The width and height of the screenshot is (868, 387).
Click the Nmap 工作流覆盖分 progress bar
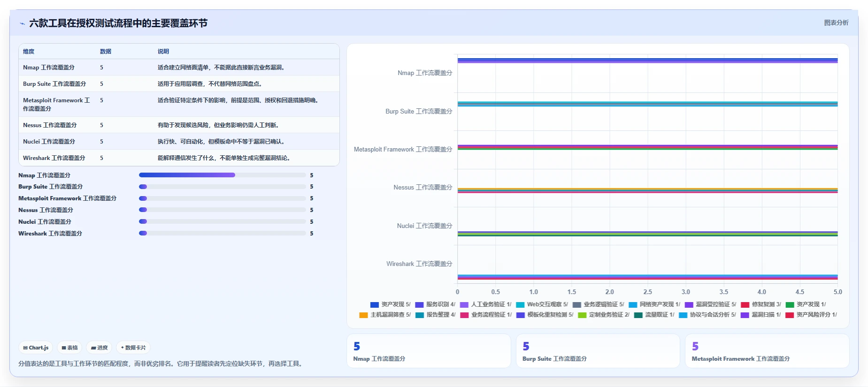[223, 175]
